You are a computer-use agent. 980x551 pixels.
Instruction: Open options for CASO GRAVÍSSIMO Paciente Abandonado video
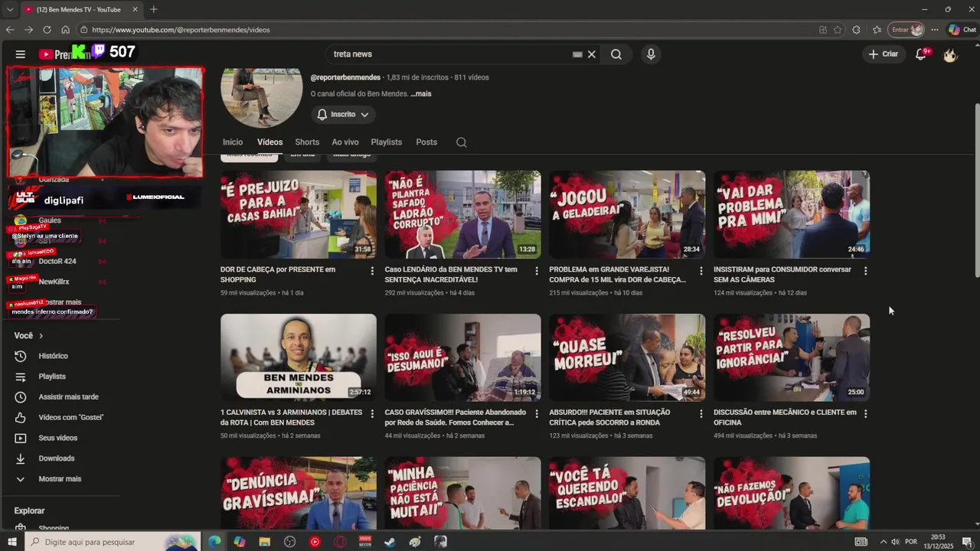pyautogui.click(x=537, y=413)
